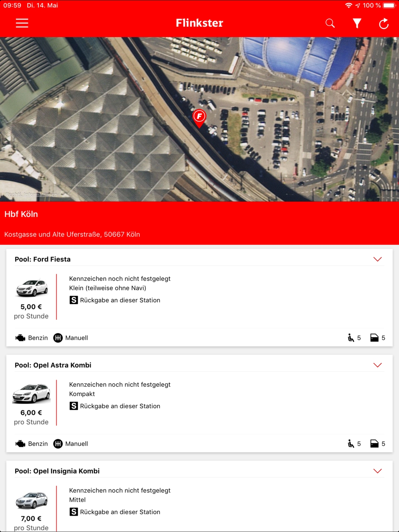Tap the seats icon in Ford Fiesta card
This screenshot has height=532, width=399.
click(351, 338)
